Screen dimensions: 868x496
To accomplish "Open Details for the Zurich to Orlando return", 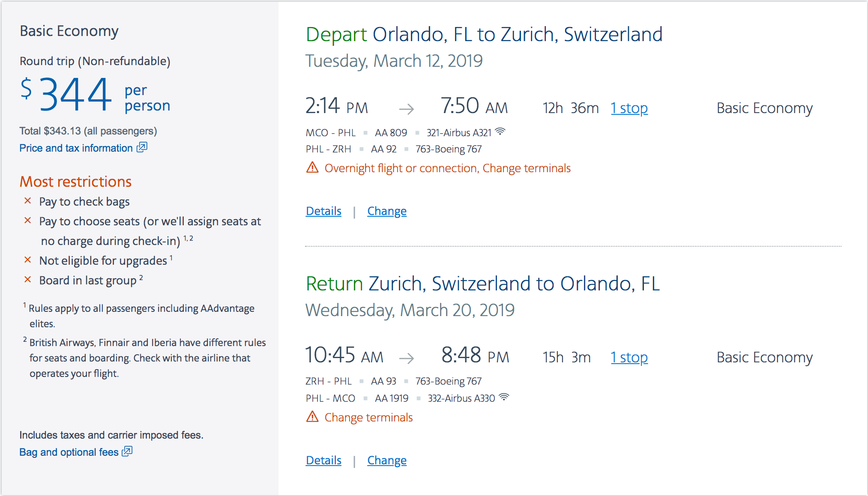I will tap(323, 460).
